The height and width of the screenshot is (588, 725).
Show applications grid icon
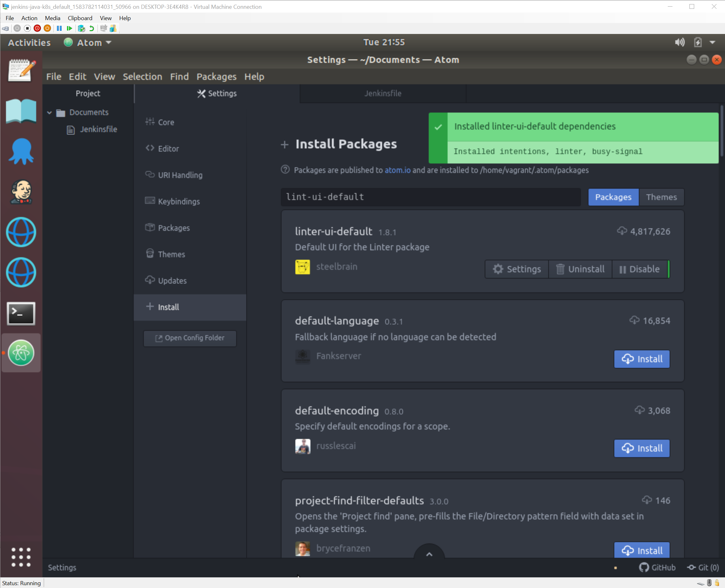[x=21, y=557]
